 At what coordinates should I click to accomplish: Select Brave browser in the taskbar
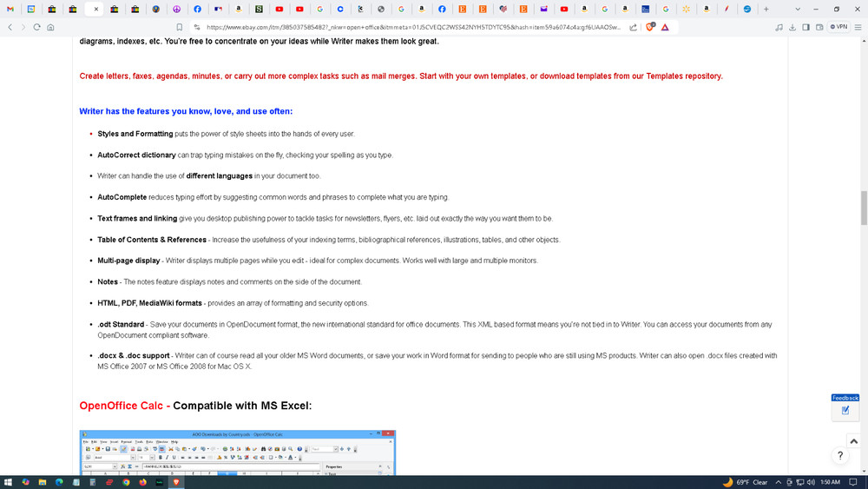pos(176,482)
